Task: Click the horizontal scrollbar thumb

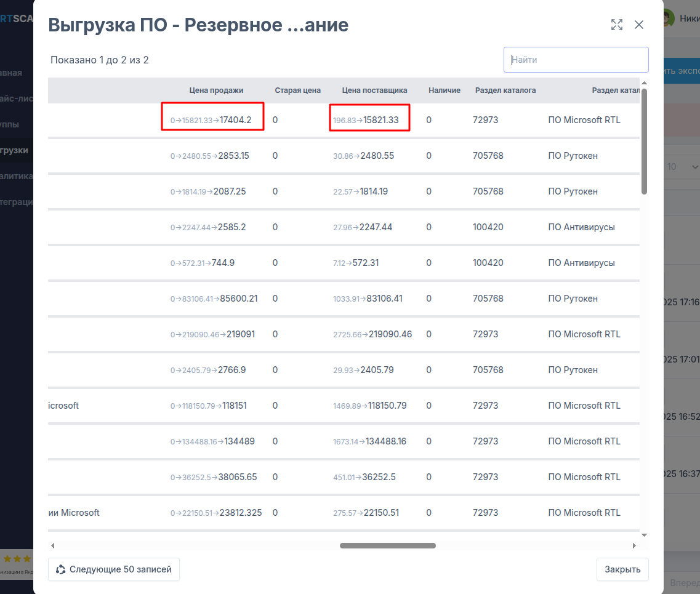Action: [x=387, y=545]
